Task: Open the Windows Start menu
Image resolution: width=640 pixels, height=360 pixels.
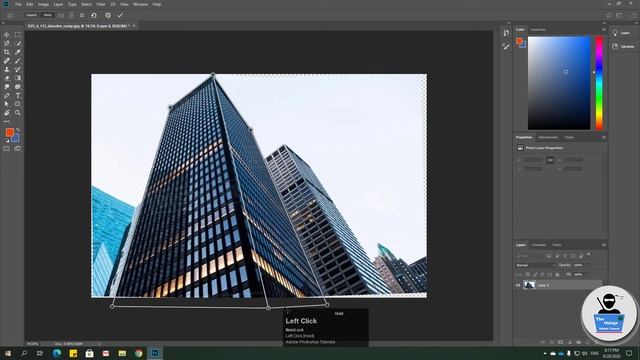Action: click(8, 353)
